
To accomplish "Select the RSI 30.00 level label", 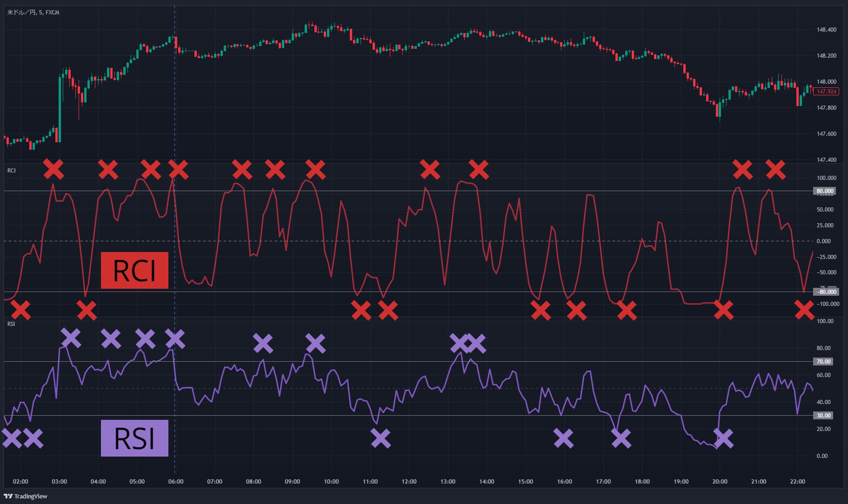I will (823, 416).
